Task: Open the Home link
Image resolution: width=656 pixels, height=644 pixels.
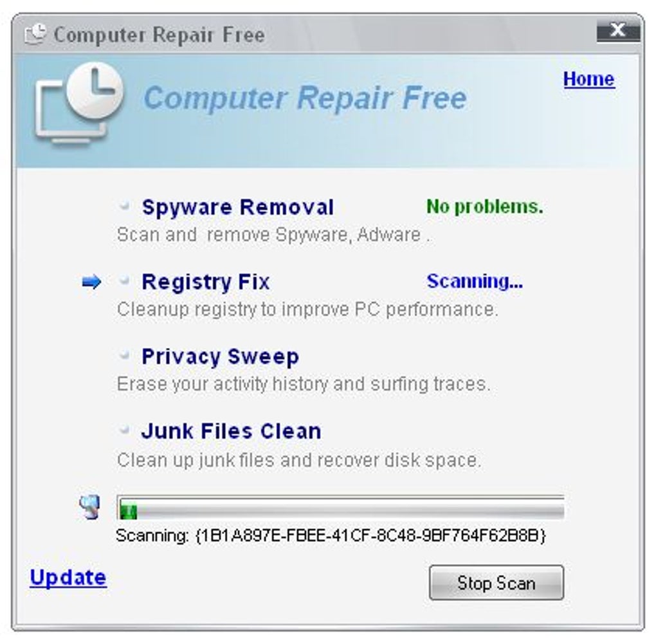Action: [589, 79]
